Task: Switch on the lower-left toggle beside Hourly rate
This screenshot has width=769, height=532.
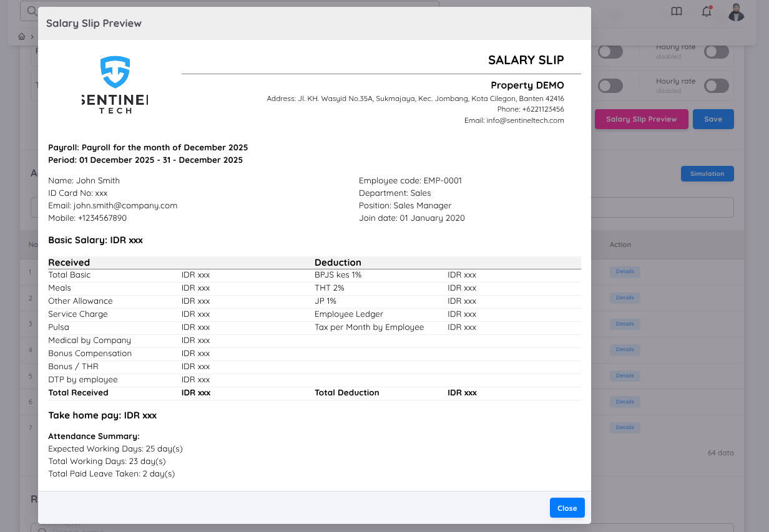Action: pos(610,85)
